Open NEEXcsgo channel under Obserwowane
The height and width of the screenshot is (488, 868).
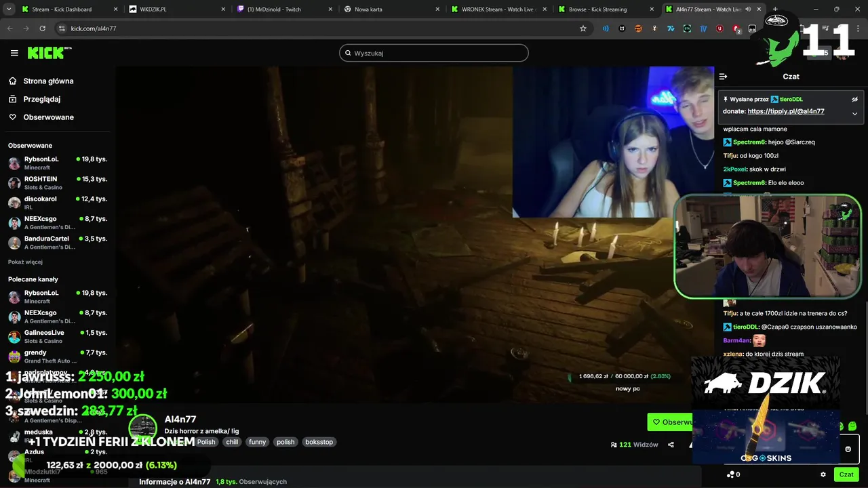[x=58, y=222]
